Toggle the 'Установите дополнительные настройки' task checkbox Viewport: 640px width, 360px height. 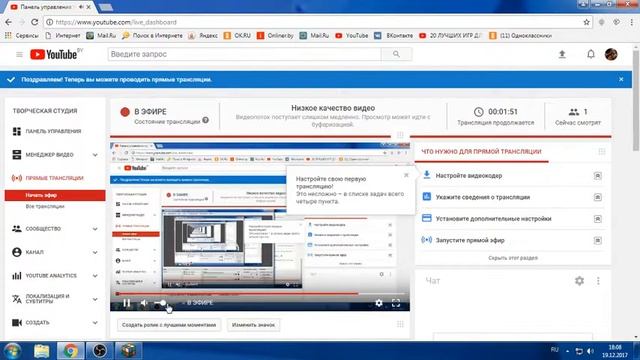click(598, 219)
